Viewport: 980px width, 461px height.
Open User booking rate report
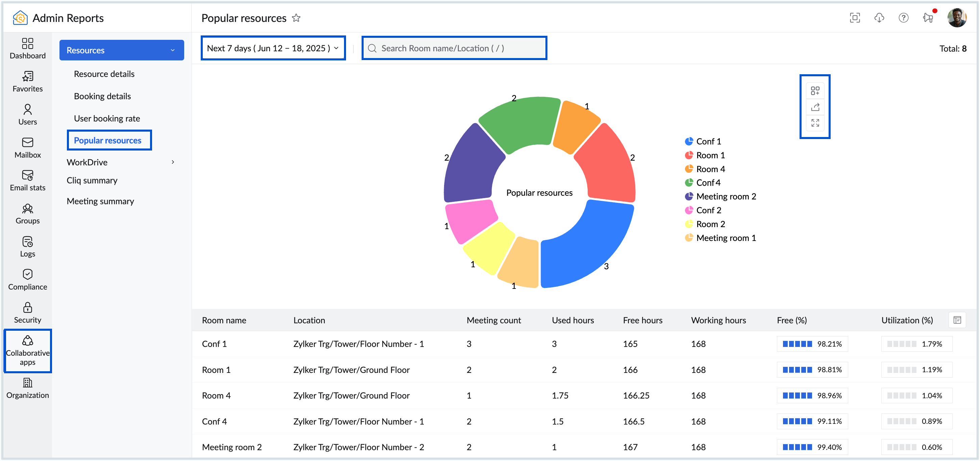[x=107, y=118]
